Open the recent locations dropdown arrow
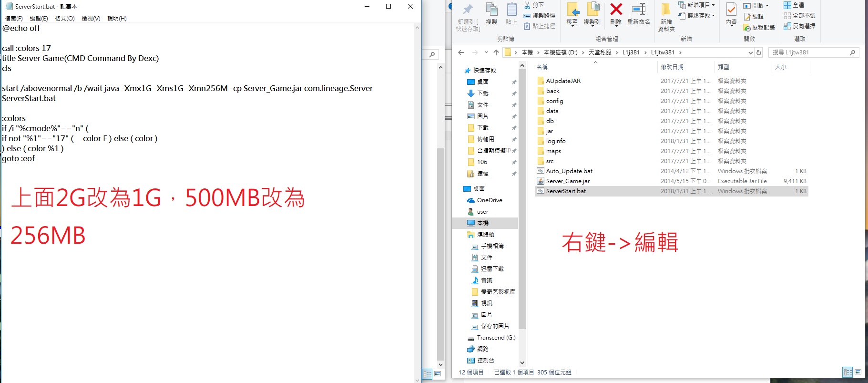This screenshot has height=383, width=868. point(486,52)
